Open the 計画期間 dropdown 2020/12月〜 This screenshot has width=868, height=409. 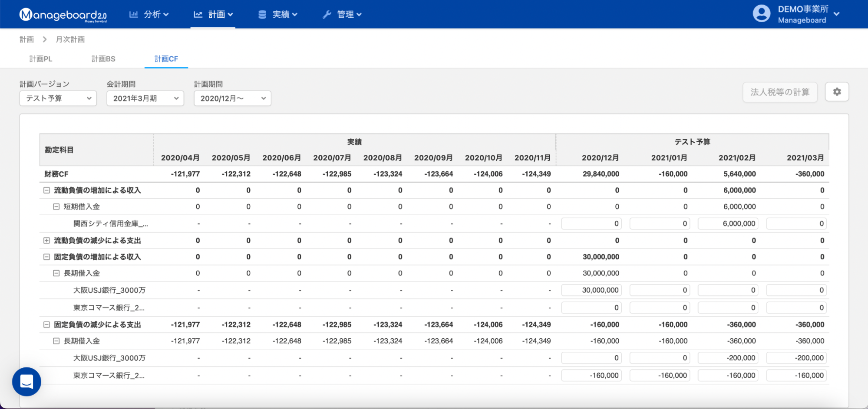pyautogui.click(x=232, y=98)
